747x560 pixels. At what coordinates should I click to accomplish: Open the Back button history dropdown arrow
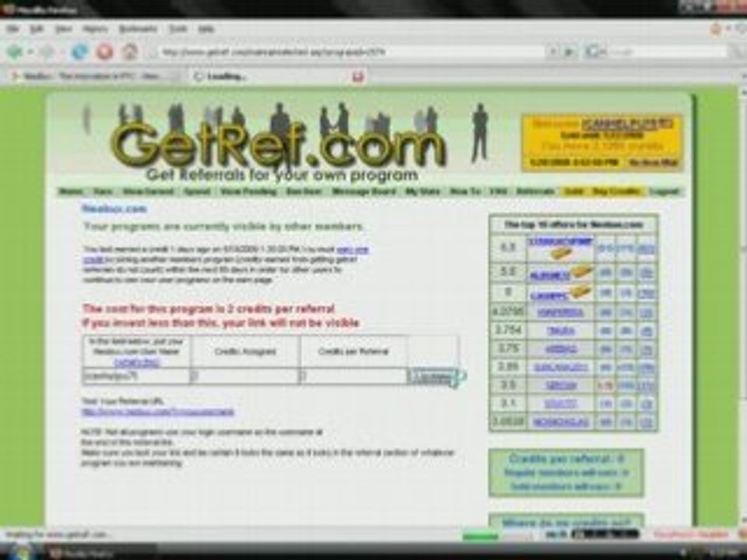(x=30, y=51)
